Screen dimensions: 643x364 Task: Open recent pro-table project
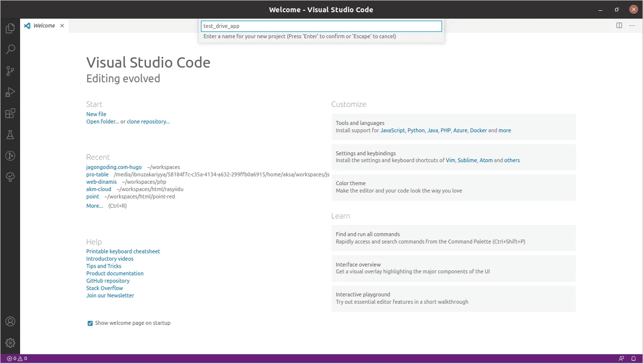pyautogui.click(x=98, y=174)
